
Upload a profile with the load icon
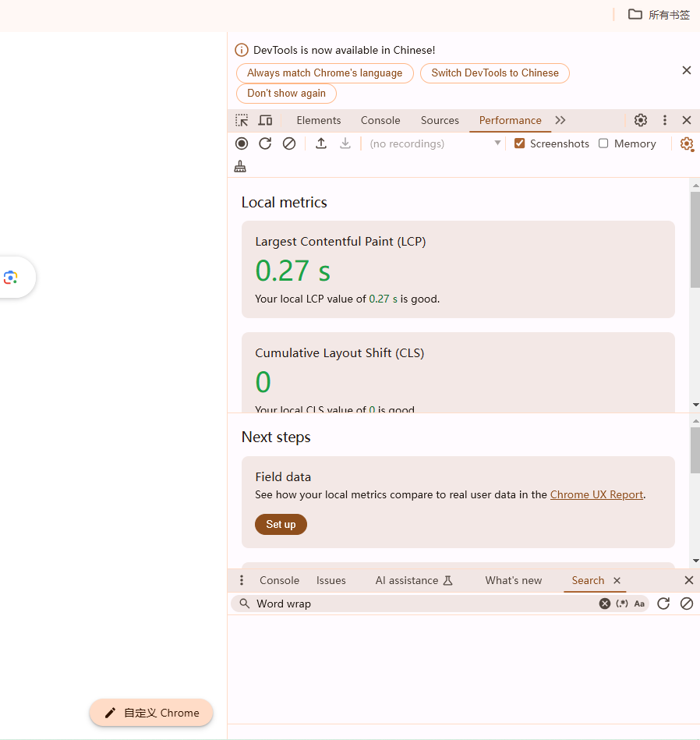pos(321,143)
